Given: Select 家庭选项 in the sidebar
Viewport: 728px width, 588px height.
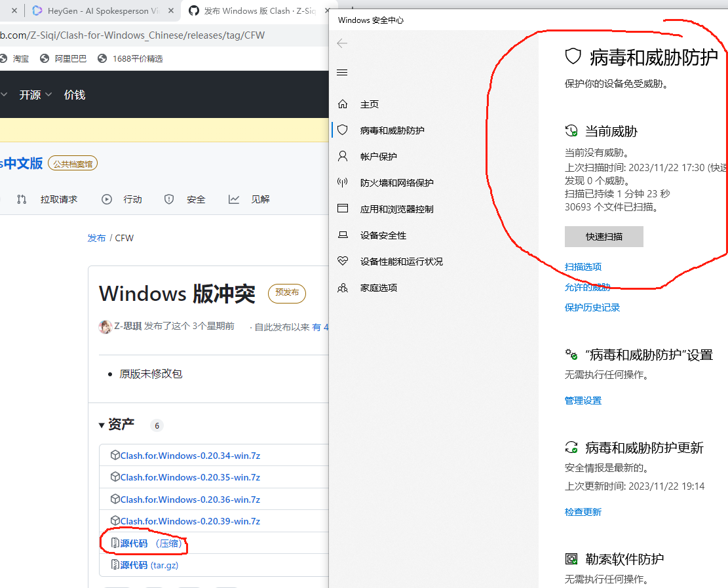Looking at the screenshot, I should pyautogui.click(x=378, y=288).
